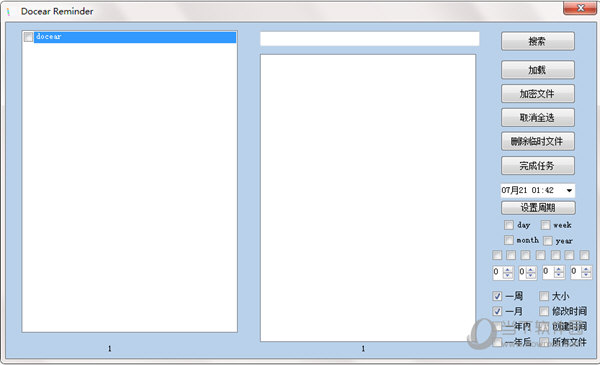This screenshot has width=600, height=365.
Task: Enable the day checkbox
Action: pos(509,225)
